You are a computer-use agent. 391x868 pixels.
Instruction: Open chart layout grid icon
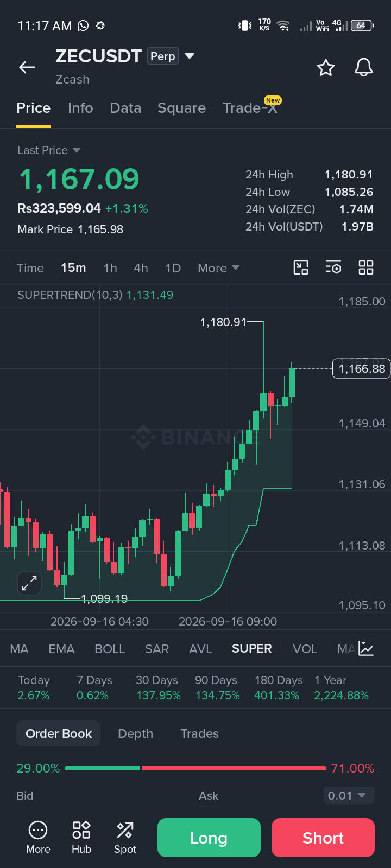pos(366,267)
